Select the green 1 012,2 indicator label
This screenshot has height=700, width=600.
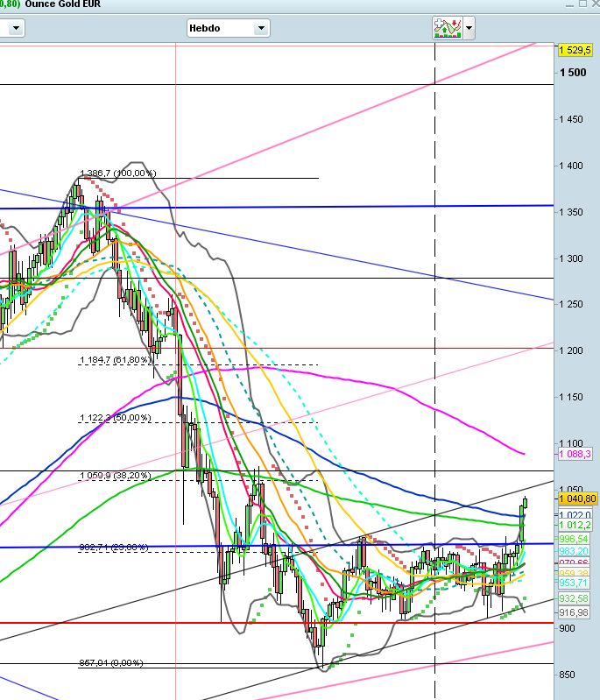tap(575, 525)
